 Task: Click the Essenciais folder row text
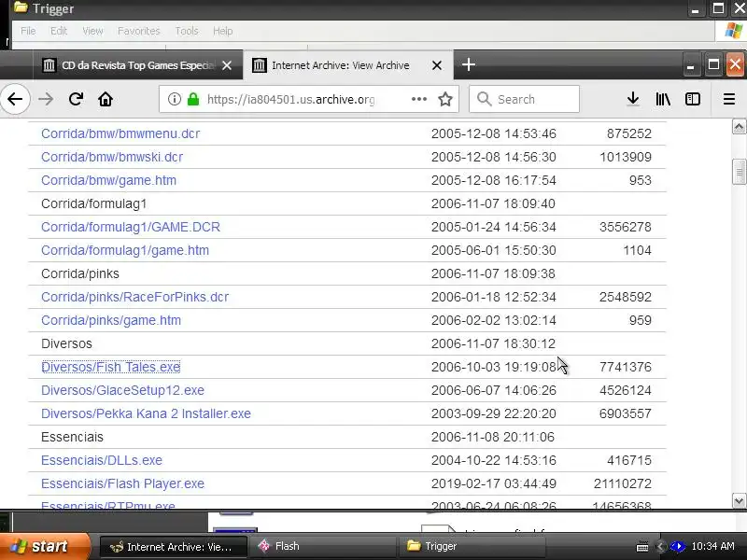tap(72, 437)
